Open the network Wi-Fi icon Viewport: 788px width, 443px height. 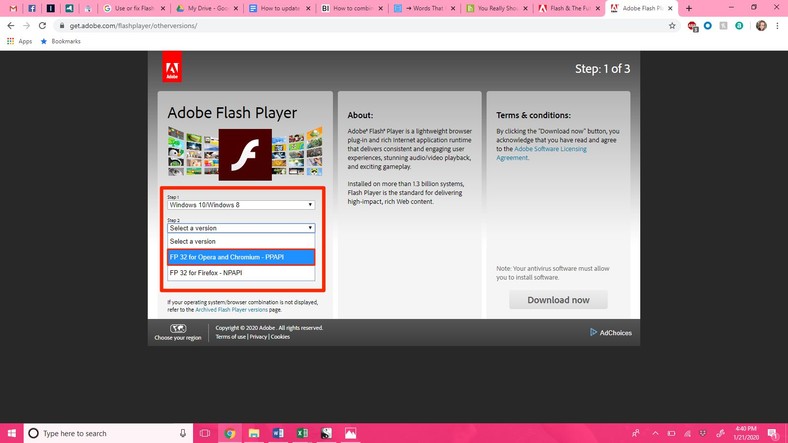(687, 433)
